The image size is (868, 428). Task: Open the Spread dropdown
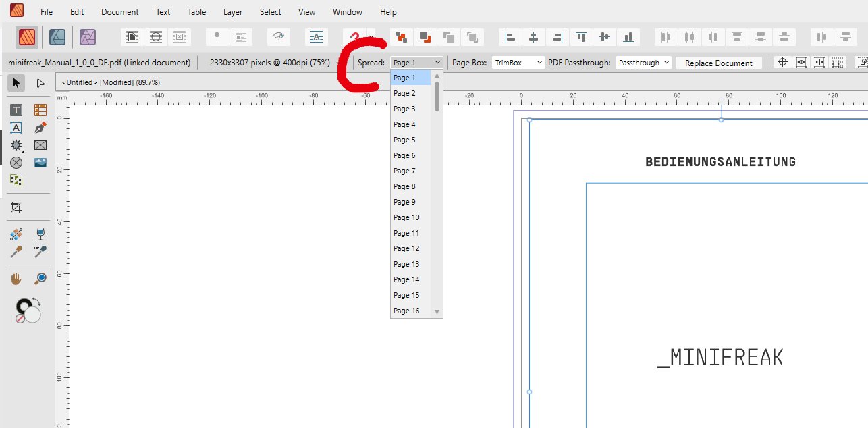point(416,62)
